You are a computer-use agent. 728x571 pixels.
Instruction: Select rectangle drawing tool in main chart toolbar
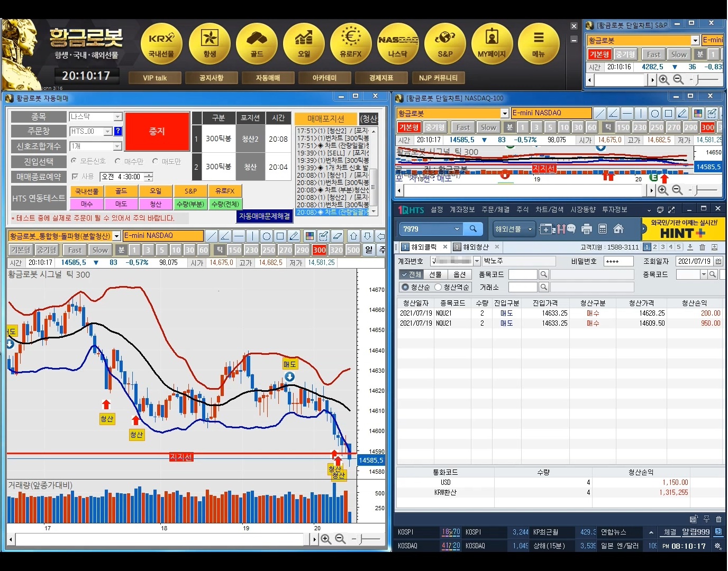click(280, 236)
